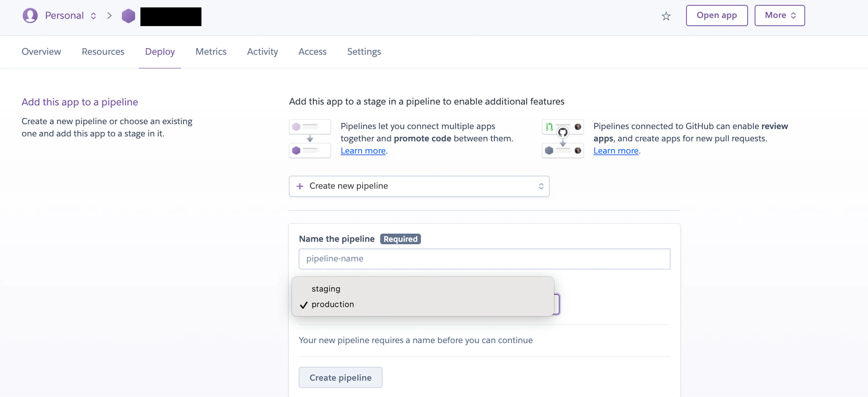Click the plus icon in pipeline selector

pos(300,186)
